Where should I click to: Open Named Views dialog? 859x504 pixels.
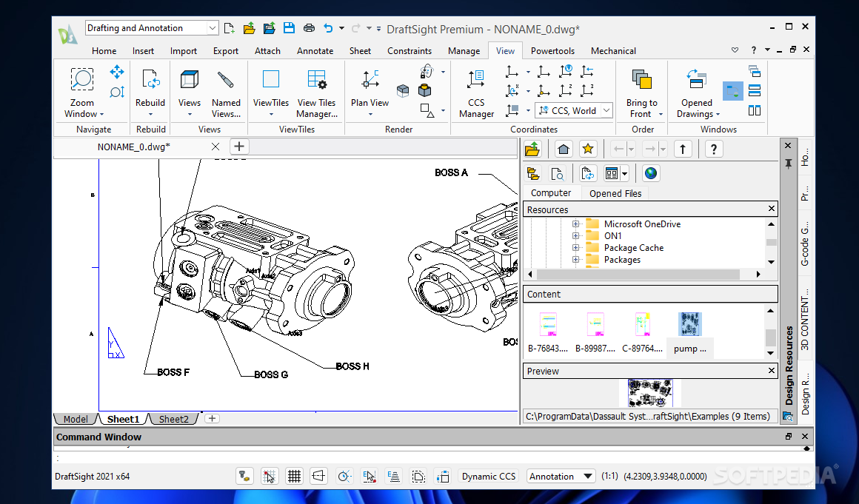pyautogui.click(x=226, y=93)
